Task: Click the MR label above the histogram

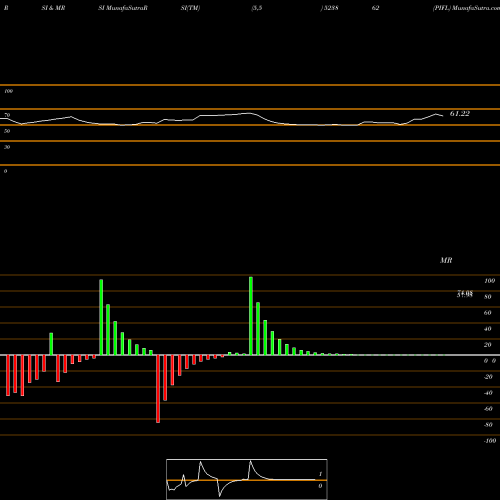Action: click(x=446, y=260)
